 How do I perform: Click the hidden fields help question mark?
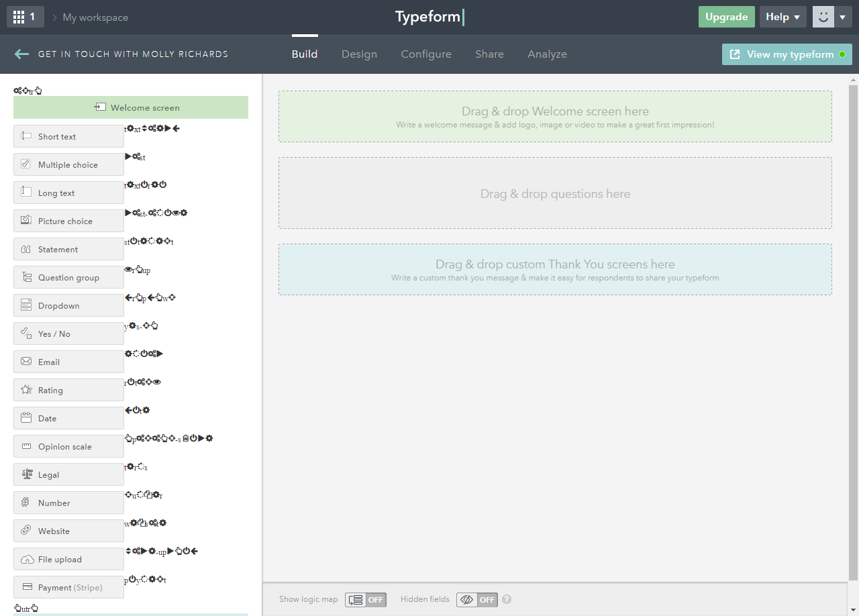coord(507,599)
